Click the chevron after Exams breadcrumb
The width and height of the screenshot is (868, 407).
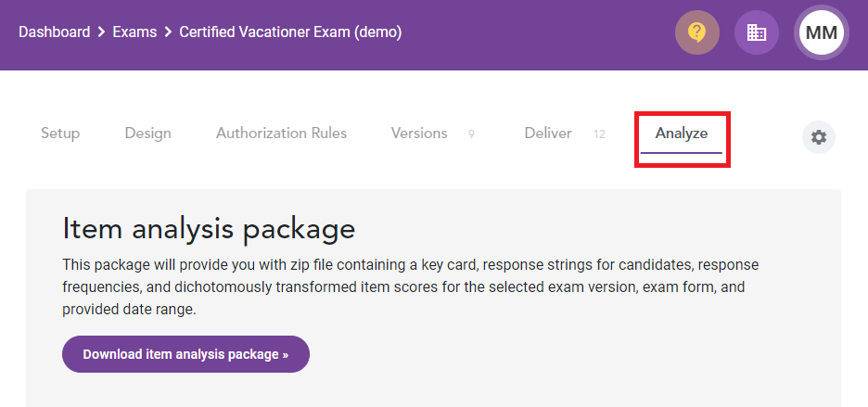pos(168,32)
